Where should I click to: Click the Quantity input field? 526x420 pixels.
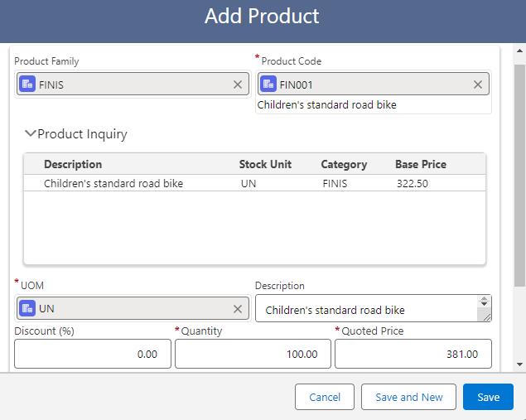(x=253, y=354)
